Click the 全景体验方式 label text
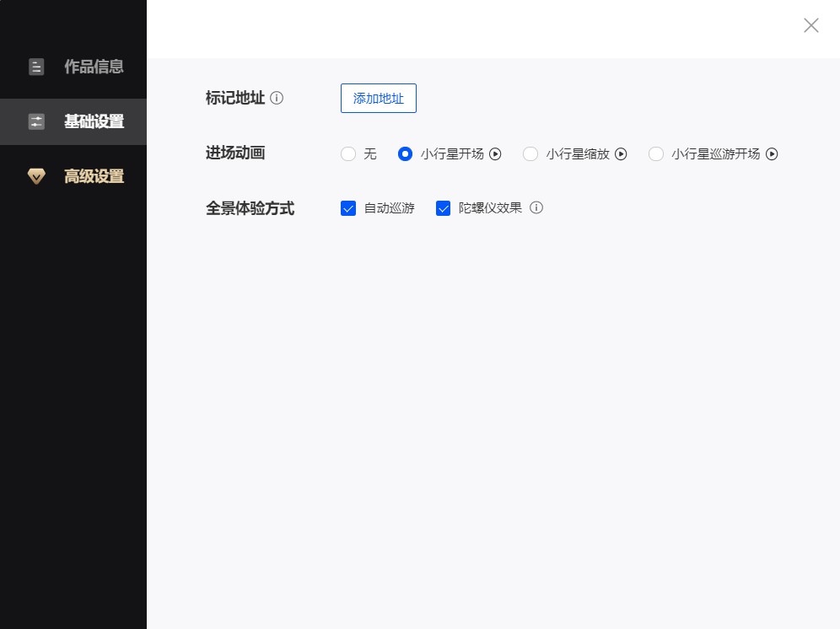Viewport: 840px width, 629px height. click(250, 208)
